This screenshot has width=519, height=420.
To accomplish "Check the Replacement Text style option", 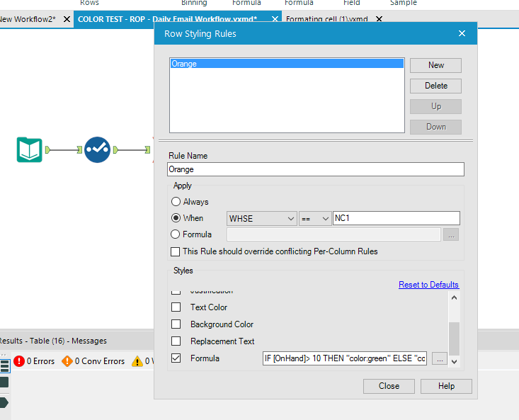I will (176, 341).
